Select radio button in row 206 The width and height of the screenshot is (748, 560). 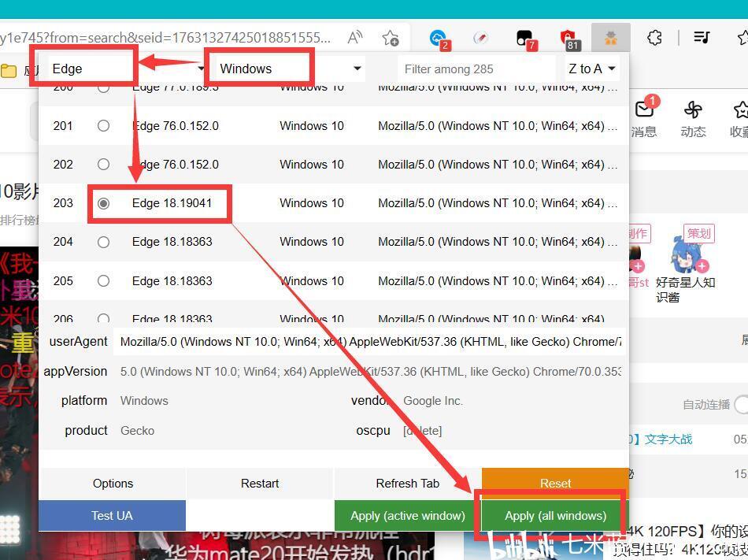[x=103, y=317]
